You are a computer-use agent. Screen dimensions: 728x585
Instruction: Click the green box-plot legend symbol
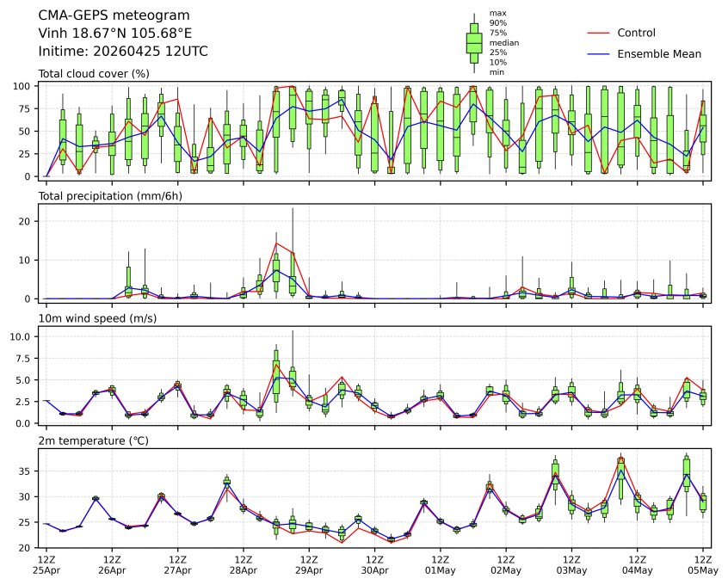[473, 42]
